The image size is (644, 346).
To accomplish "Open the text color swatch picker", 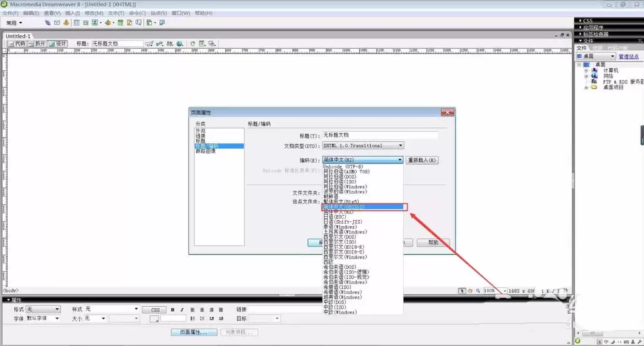I will pos(154,318).
